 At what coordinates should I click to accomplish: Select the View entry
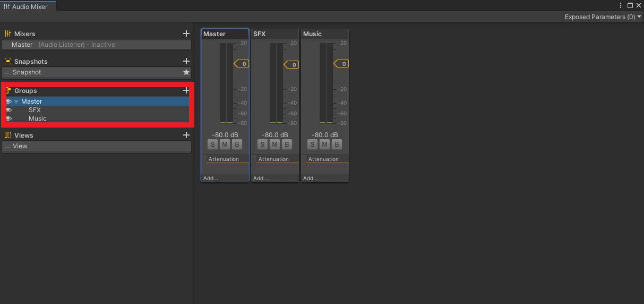point(97,146)
